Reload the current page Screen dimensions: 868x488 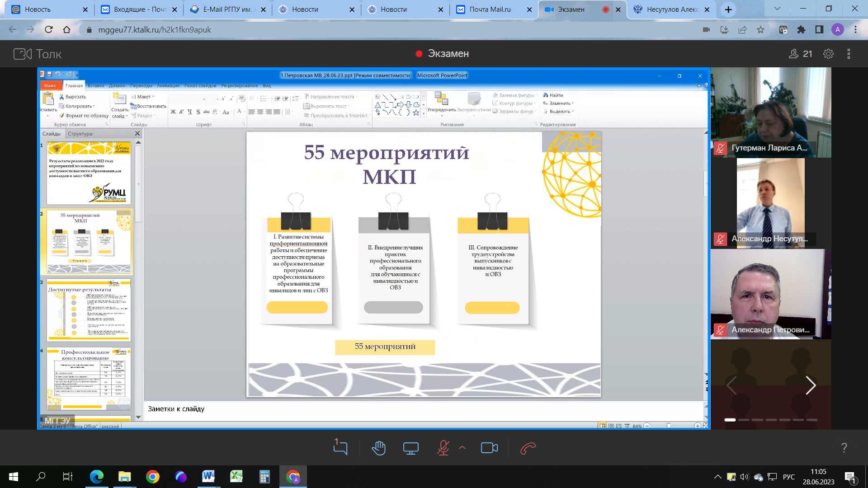click(x=48, y=30)
